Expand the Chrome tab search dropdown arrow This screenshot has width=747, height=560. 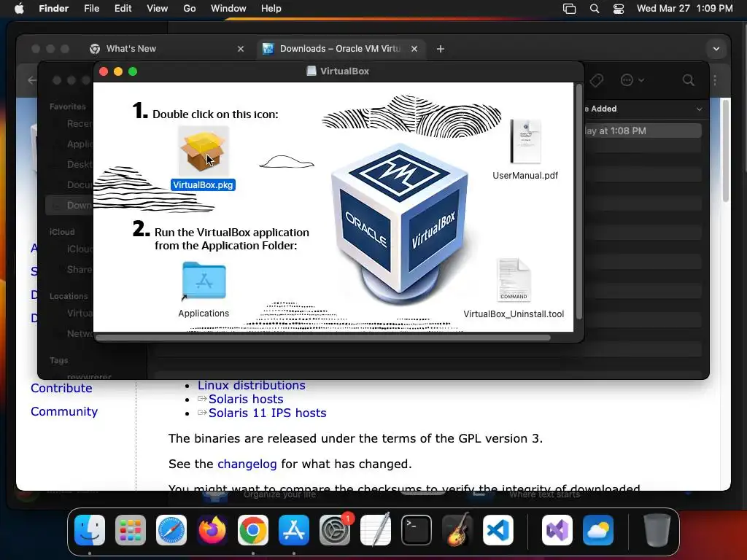[x=716, y=49]
